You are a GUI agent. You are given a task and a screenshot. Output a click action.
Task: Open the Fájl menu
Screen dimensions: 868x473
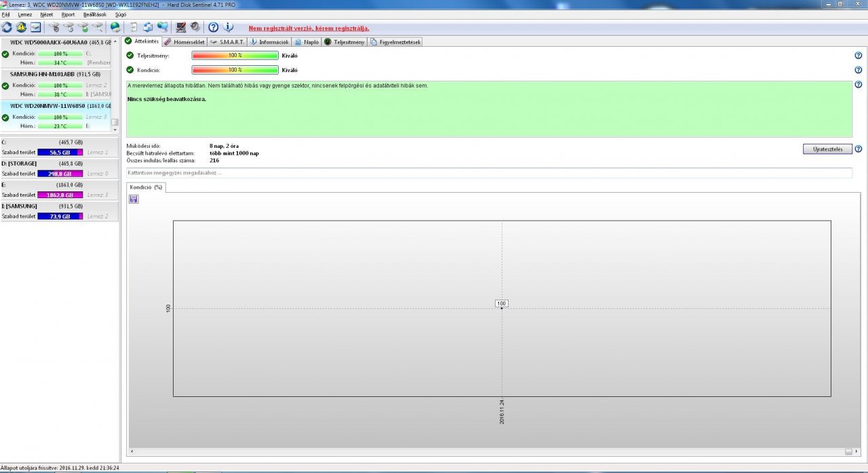coord(5,14)
